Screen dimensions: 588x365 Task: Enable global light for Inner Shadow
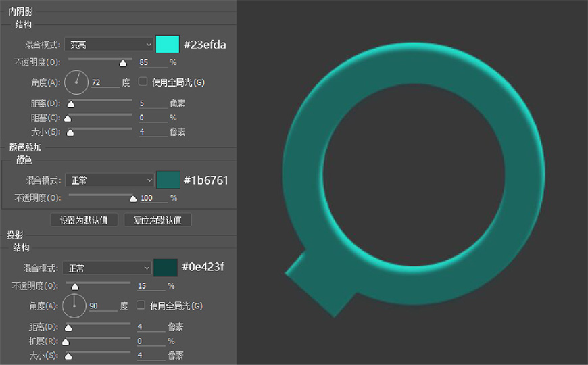143,82
